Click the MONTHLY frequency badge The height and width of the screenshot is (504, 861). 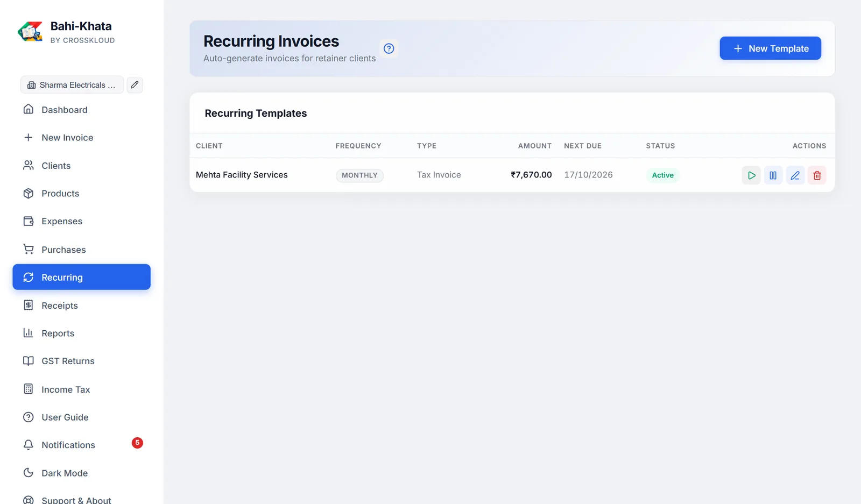coord(359,175)
